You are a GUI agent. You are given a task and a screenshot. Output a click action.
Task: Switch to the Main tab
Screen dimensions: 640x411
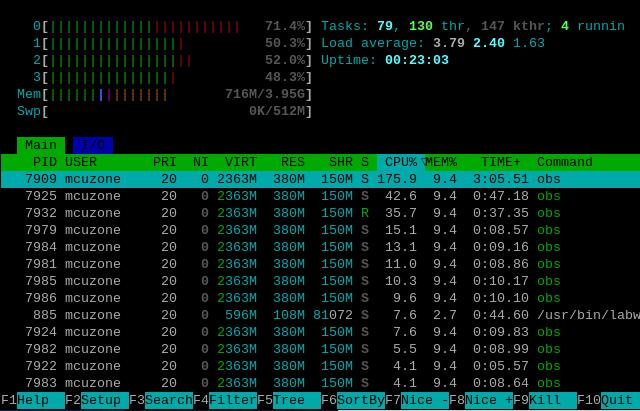point(41,145)
